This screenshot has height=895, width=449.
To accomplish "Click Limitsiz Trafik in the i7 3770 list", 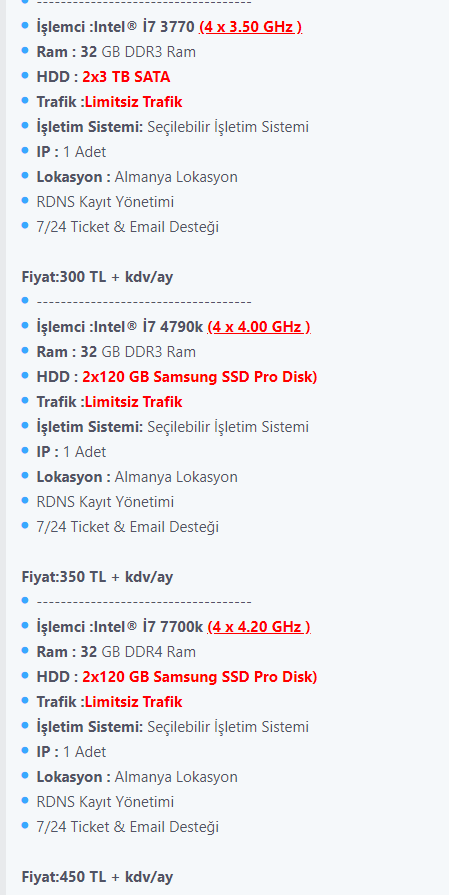I will pos(134,102).
